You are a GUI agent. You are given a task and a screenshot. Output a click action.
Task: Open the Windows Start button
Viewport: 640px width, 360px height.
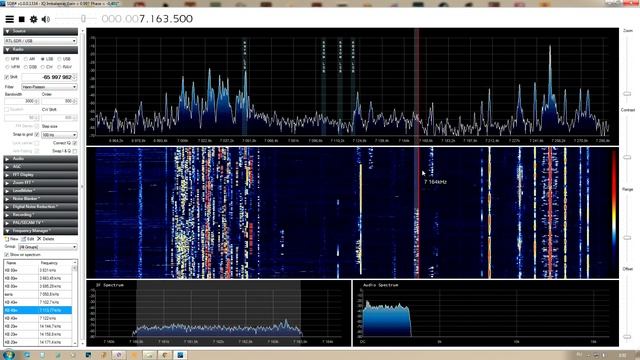click(x=8, y=355)
